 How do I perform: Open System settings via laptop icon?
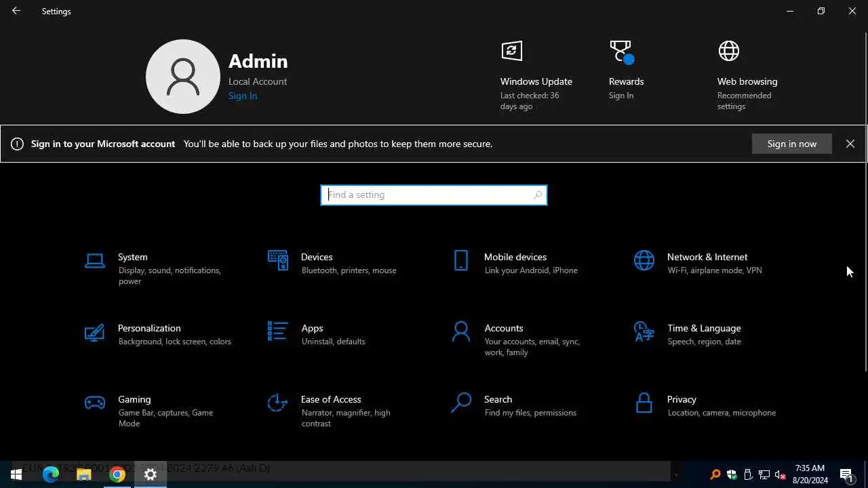[95, 260]
